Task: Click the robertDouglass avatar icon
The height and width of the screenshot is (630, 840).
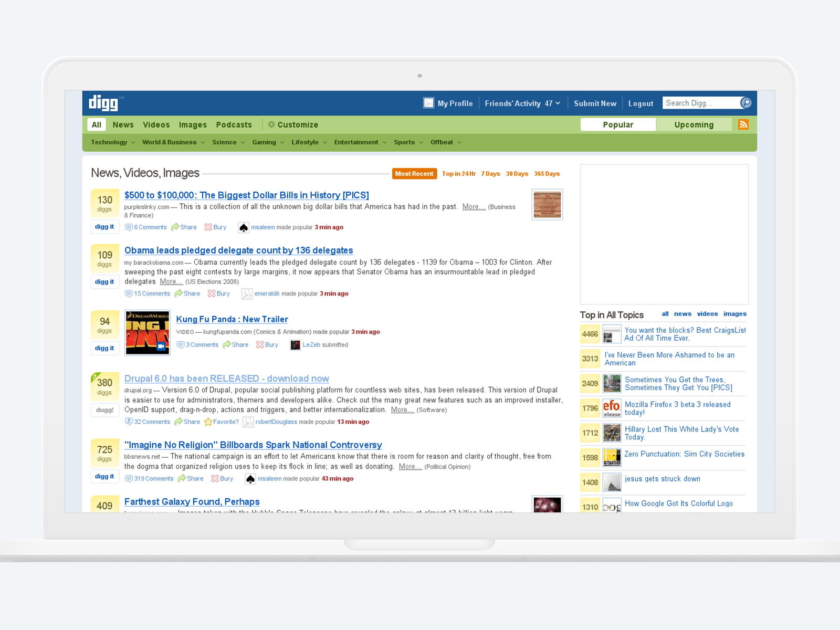Action: [x=248, y=422]
